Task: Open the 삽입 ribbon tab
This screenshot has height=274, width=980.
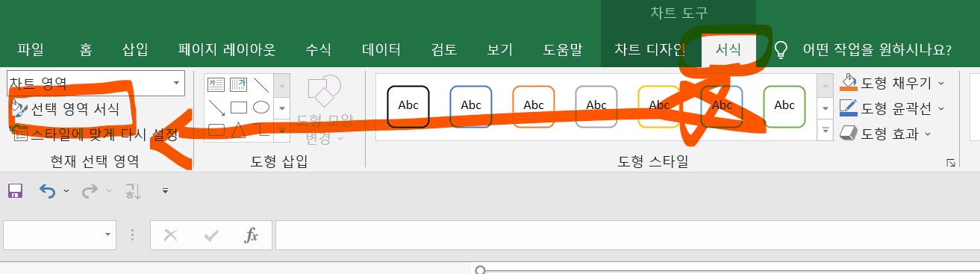Action: pyautogui.click(x=135, y=50)
